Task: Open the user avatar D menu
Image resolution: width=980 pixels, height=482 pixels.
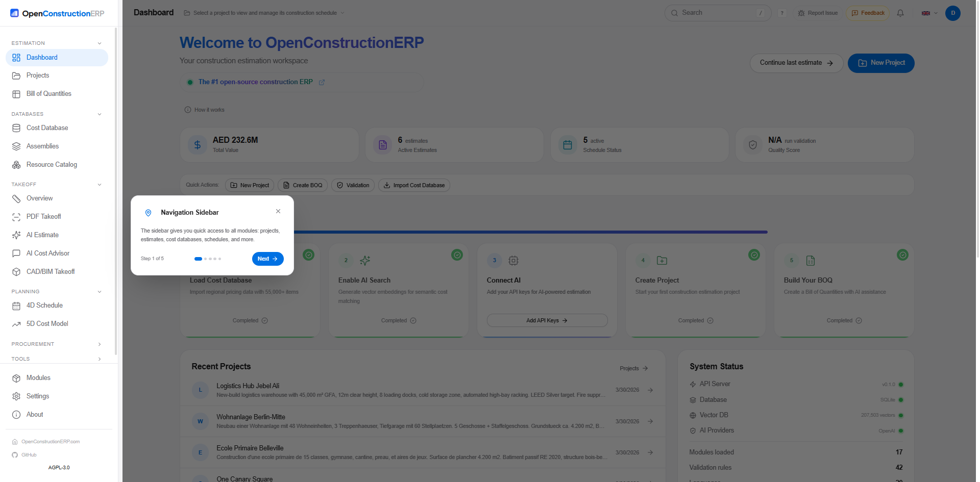Action: tap(953, 13)
